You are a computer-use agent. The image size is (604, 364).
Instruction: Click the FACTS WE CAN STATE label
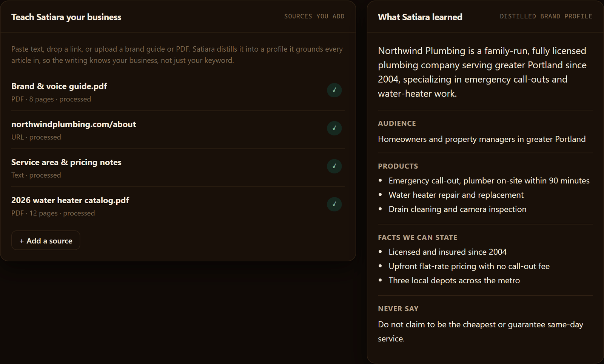[418, 237]
